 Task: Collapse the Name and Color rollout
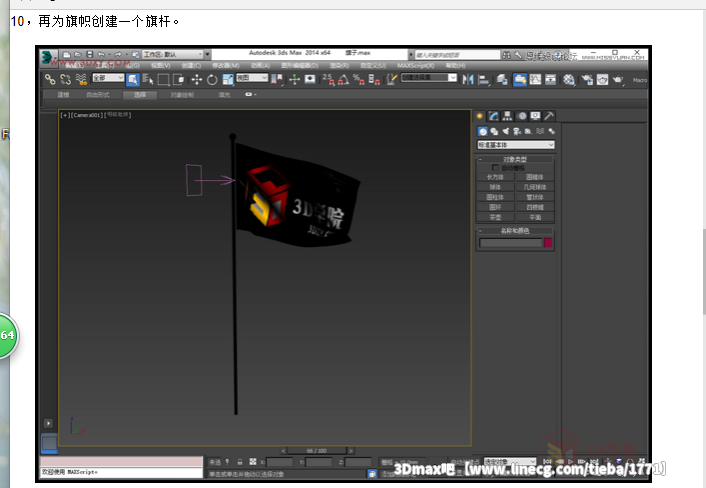coord(515,230)
